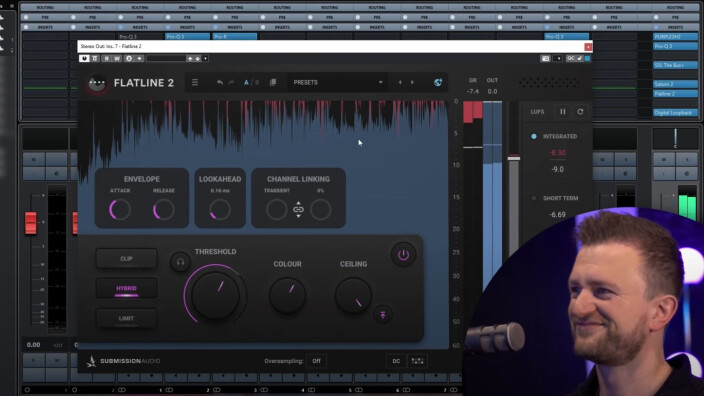The width and height of the screenshot is (704, 396).
Task: Click the THRESHOLD knob
Action: tap(215, 295)
